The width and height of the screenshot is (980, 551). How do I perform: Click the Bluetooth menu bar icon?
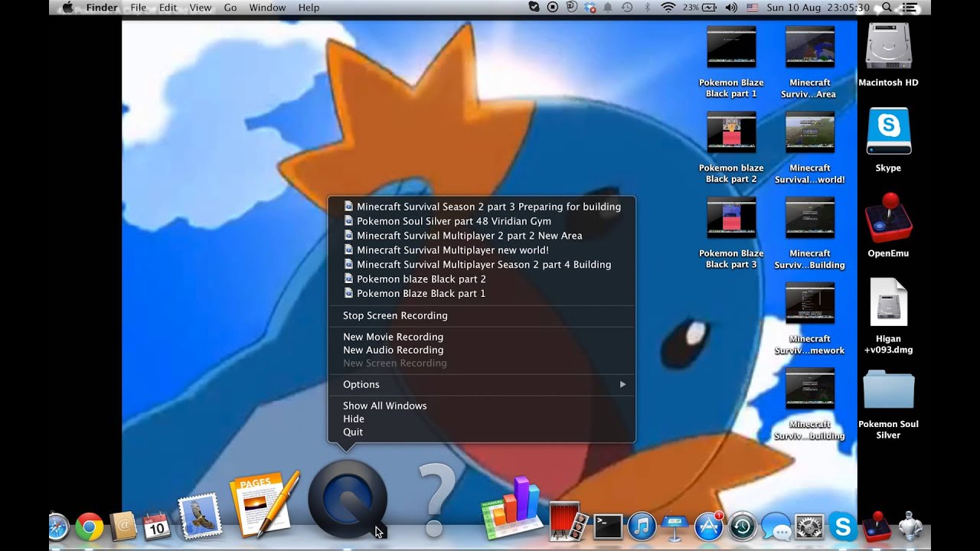point(647,8)
